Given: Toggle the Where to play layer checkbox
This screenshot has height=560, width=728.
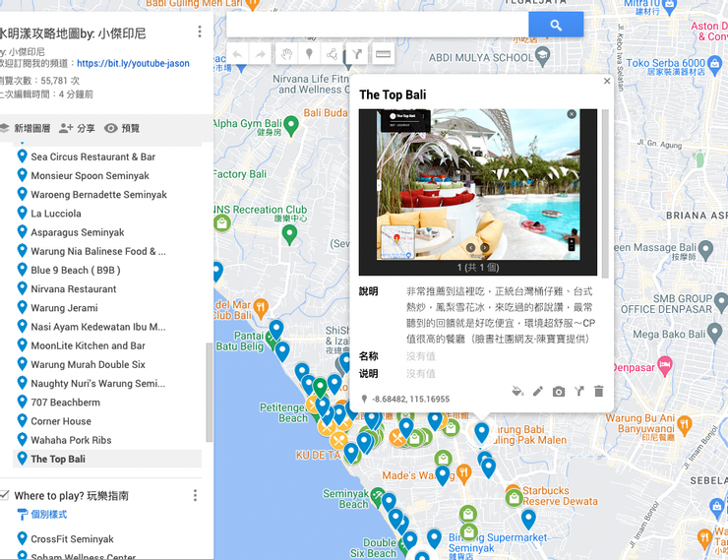Looking at the screenshot, I should pos(5,495).
